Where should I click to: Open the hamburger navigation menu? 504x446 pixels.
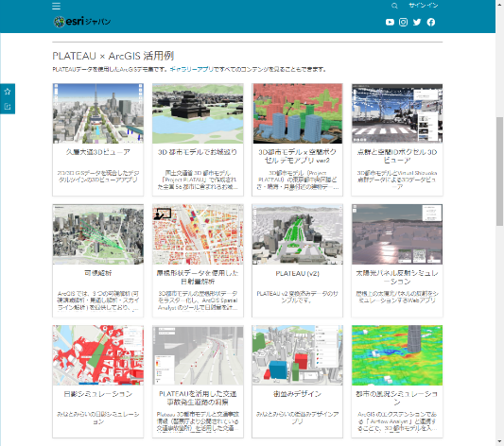tap(56, 6)
